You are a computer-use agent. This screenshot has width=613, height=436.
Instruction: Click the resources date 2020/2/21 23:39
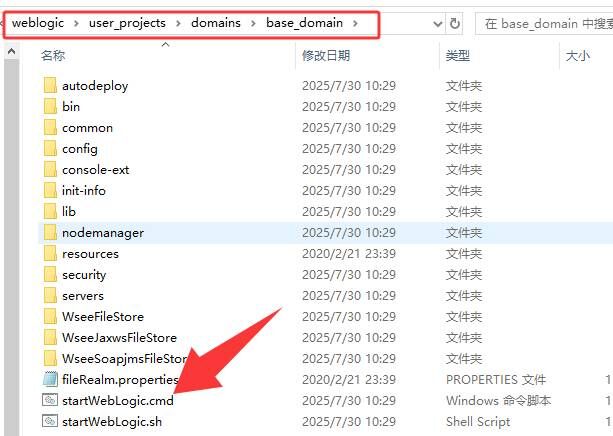coord(349,254)
